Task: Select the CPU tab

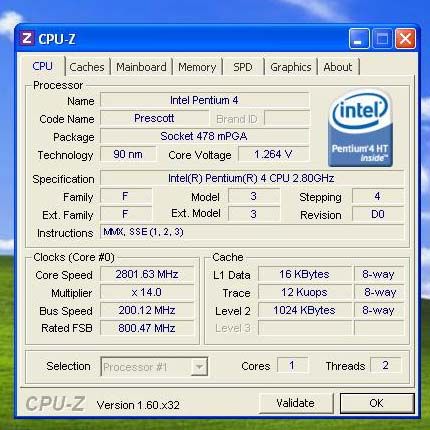Action: pos(42,66)
